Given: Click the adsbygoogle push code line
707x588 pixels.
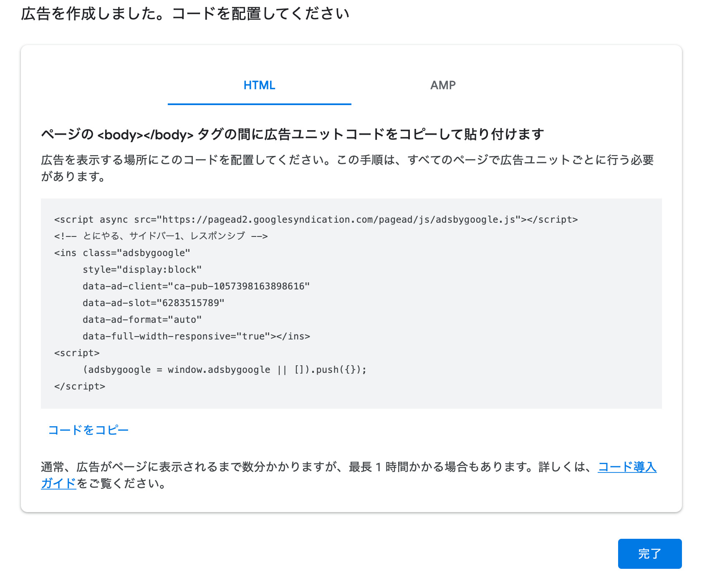Looking at the screenshot, I should [x=225, y=370].
